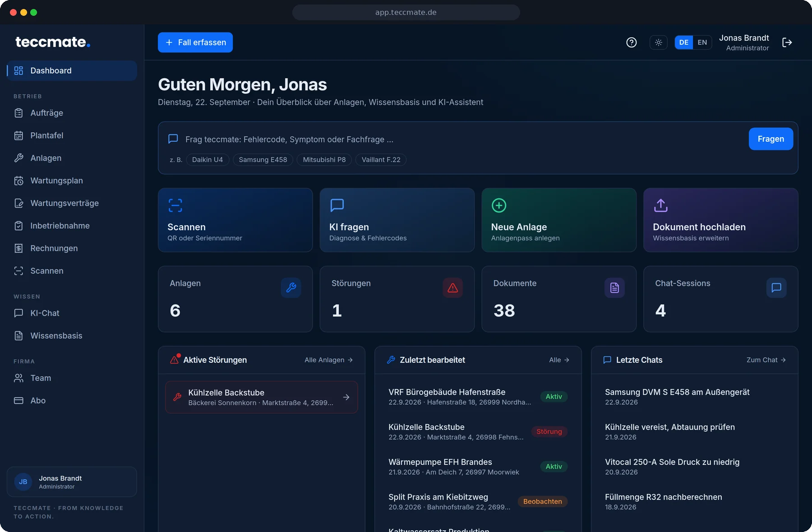Select the Daikin U4 example chip
Viewport: 812px width, 532px height.
[208, 160]
